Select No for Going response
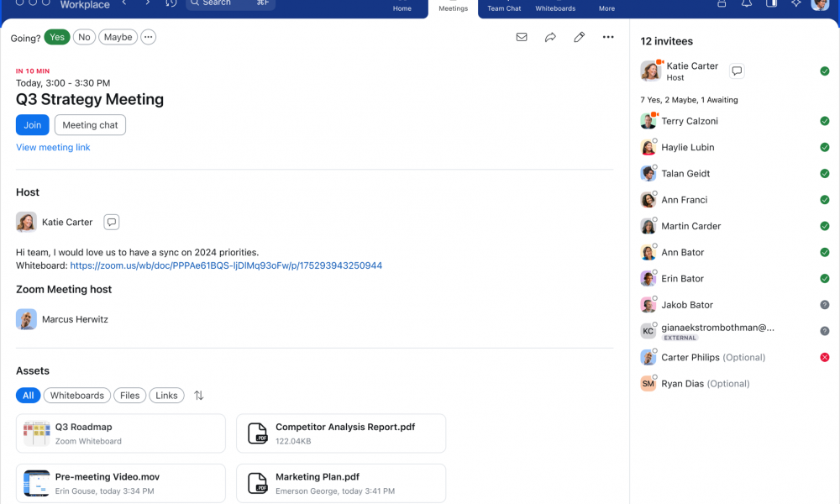840x504 pixels. [84, 37]
